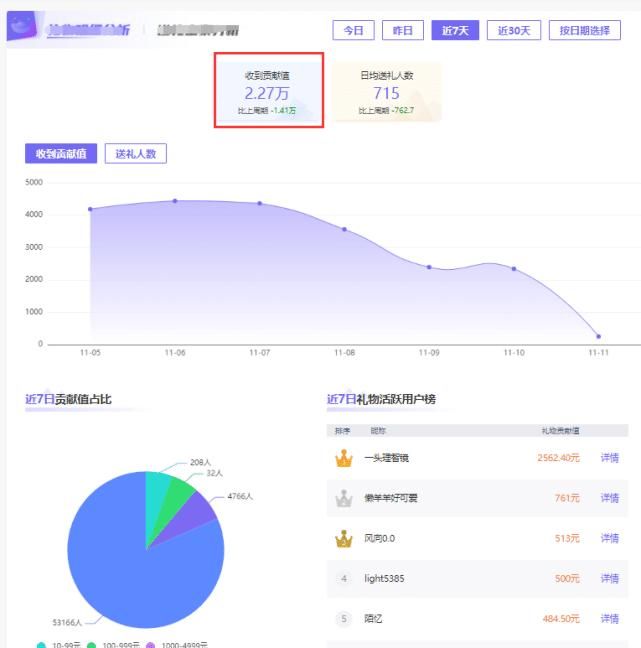Viewport: 641px width, 648px height.
Task: Switch chart to 送礼人数 tab
Action: point(136,154)
